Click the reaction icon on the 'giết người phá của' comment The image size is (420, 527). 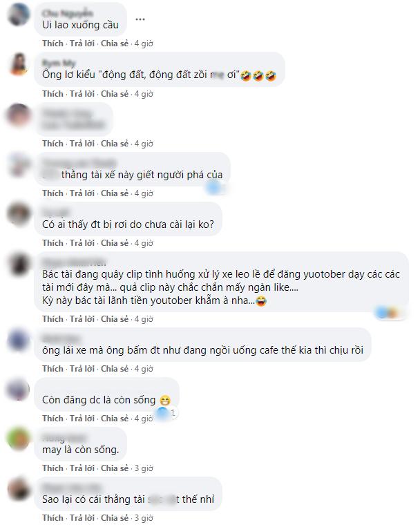(x=216, y=187)
